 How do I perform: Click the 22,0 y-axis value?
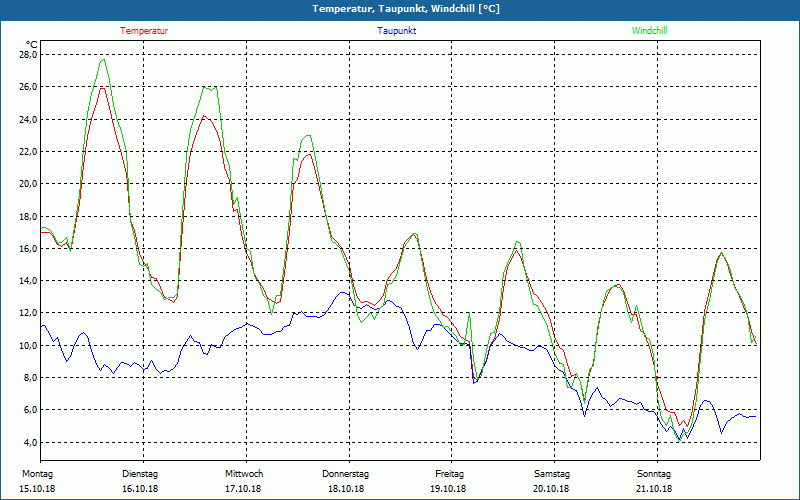click(29, 152)
